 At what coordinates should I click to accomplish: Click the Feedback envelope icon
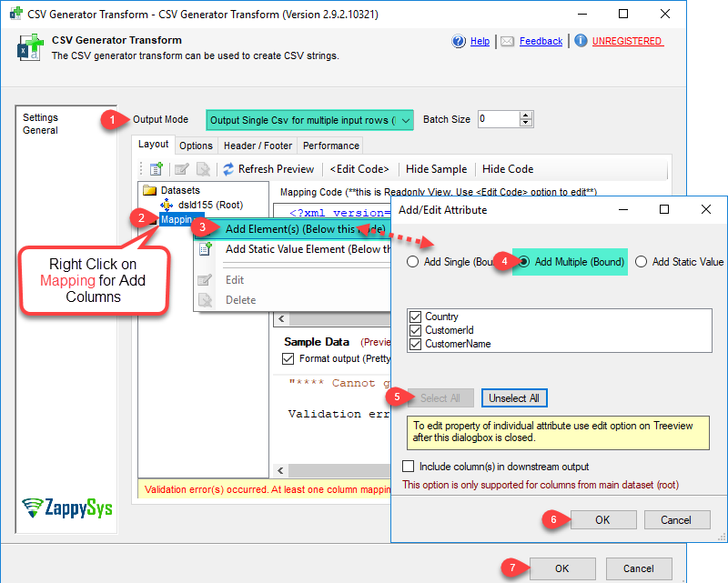[x=507, y=41]
